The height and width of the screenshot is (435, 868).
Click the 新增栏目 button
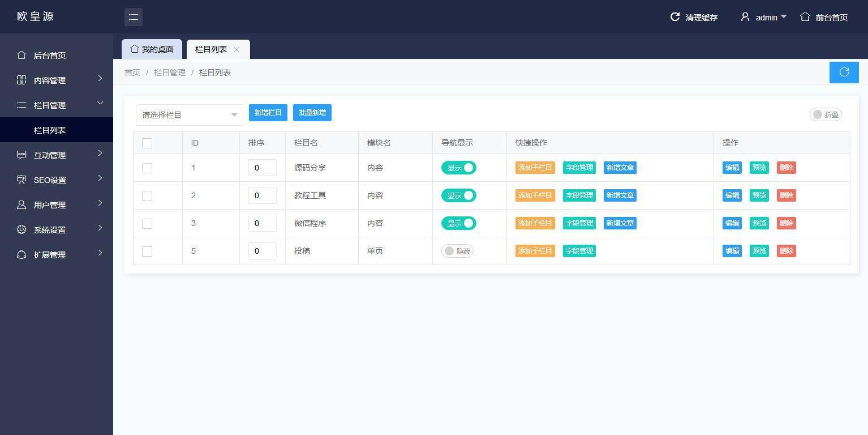pos(268,113)
